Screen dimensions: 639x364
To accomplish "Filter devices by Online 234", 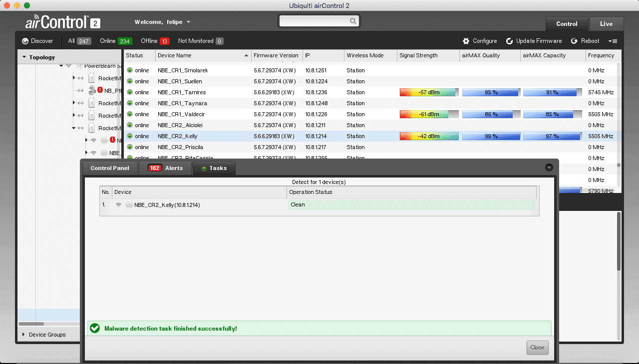I will coord(116,41).
